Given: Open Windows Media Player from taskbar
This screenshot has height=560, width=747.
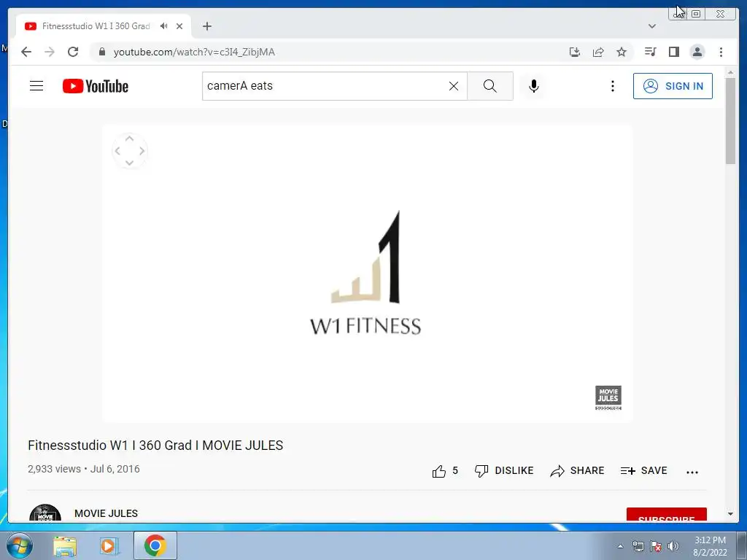Looking at the screenshot, I should [109, 546].
